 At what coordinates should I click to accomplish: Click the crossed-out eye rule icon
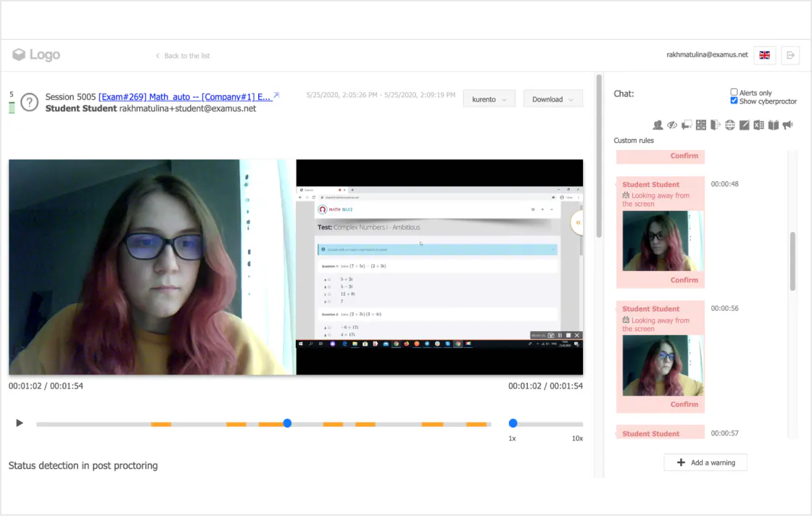(x=672, y=125)
